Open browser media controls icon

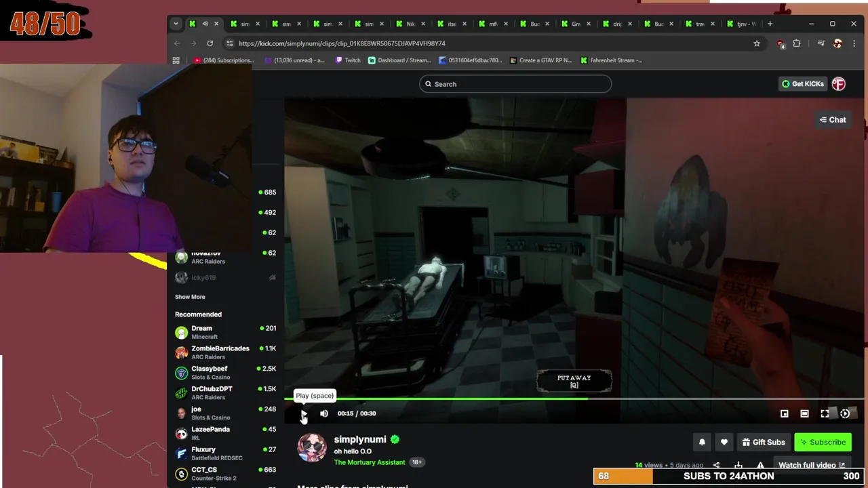point(821,43)
